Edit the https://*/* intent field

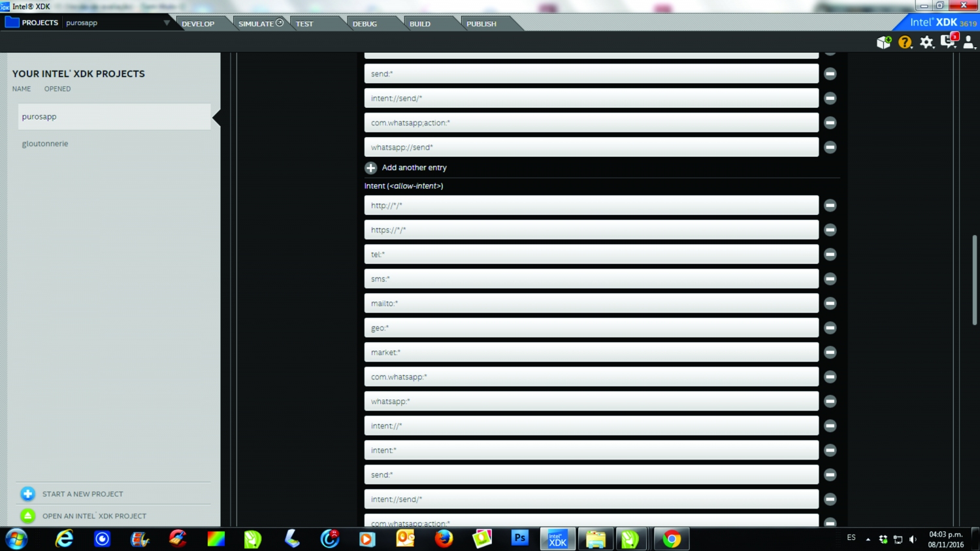click(x=591, y=230)
